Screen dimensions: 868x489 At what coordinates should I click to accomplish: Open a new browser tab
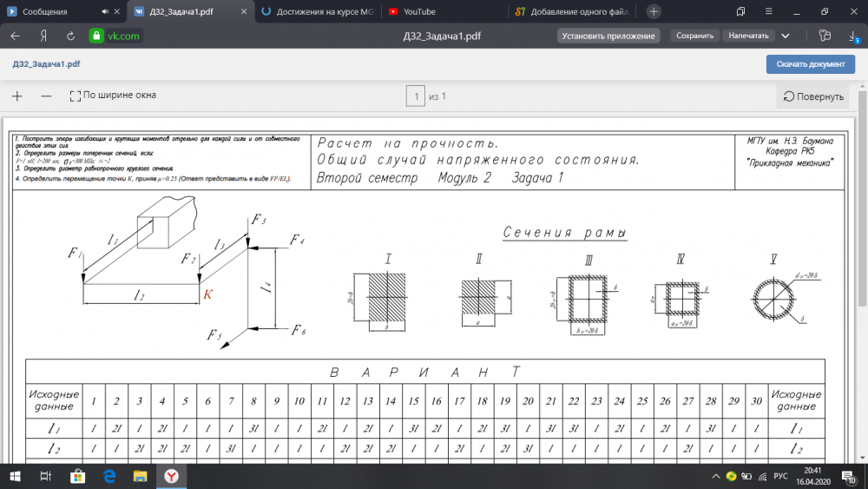coord(653,11)
